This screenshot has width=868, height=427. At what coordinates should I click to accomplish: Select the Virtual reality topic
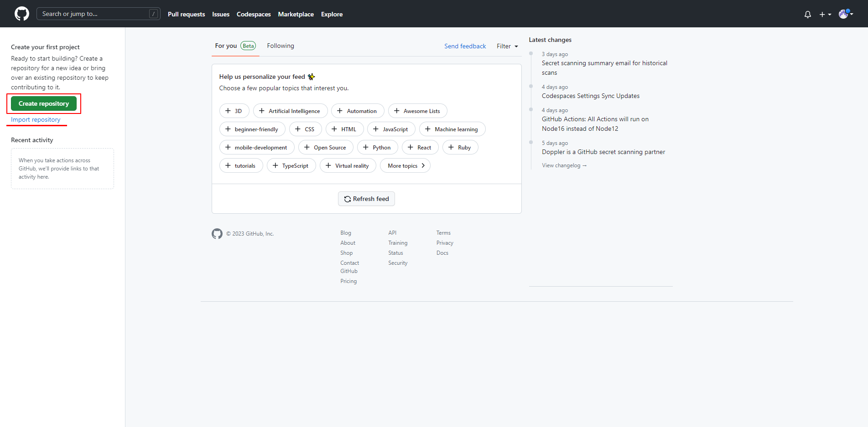point(348,165)
